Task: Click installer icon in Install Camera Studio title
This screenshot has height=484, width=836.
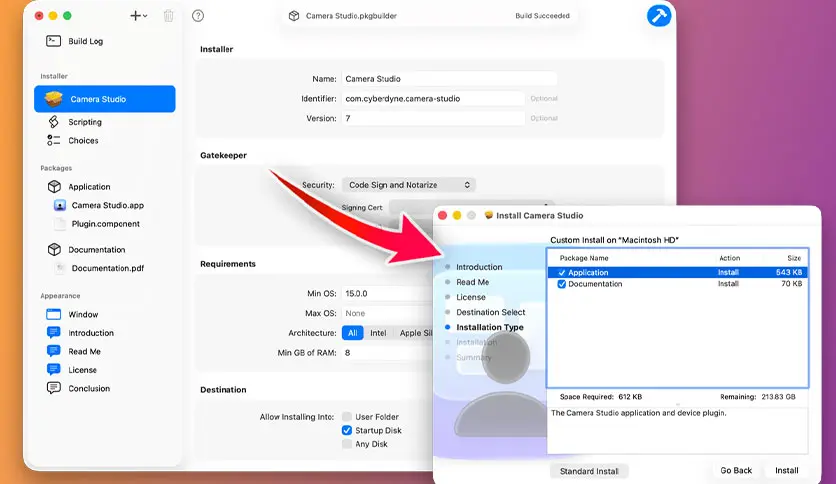Action: point(488,215)
